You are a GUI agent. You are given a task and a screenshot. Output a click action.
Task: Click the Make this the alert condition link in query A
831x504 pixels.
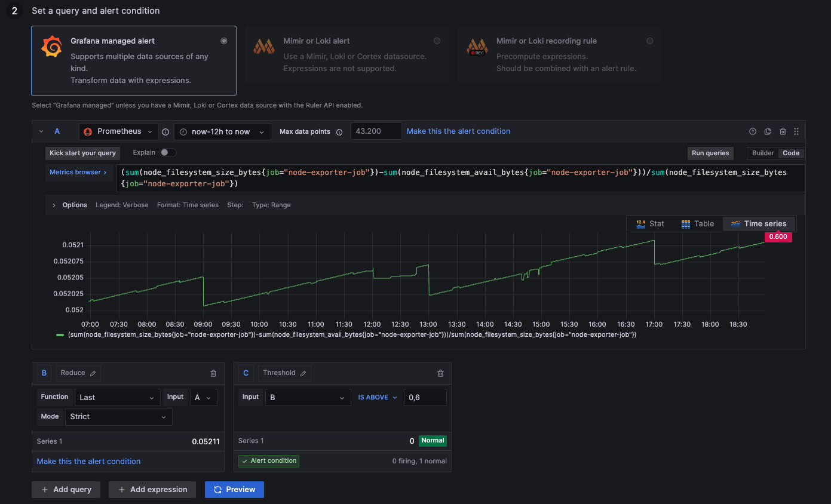pyautogui.click(x=458, y=131)
